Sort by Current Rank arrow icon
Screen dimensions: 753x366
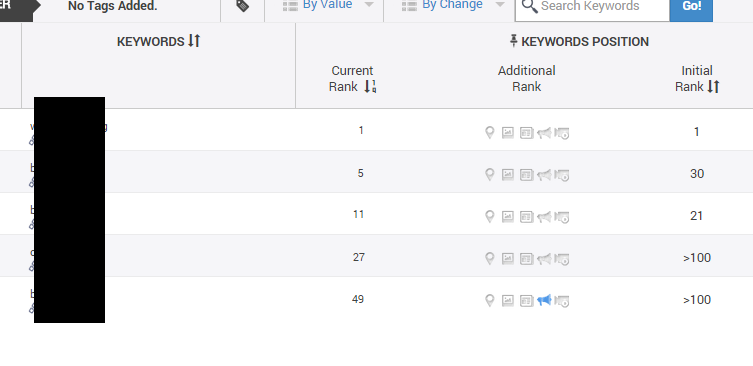point(370,86)
